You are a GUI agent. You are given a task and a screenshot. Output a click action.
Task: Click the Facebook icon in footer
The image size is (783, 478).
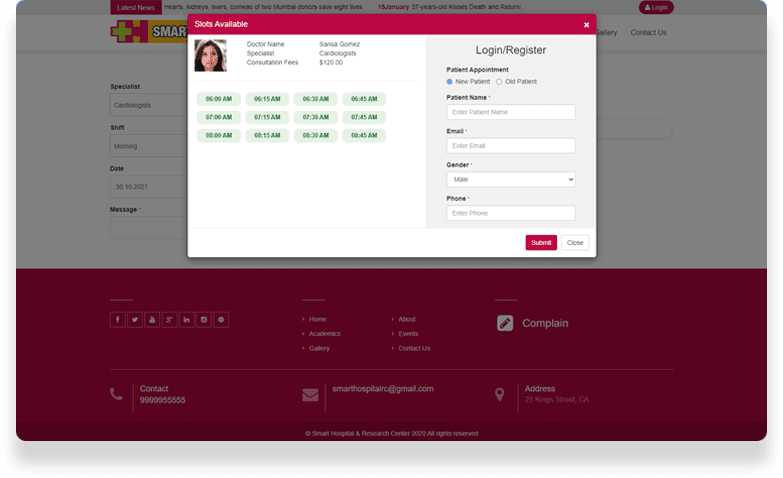point(118,320)
